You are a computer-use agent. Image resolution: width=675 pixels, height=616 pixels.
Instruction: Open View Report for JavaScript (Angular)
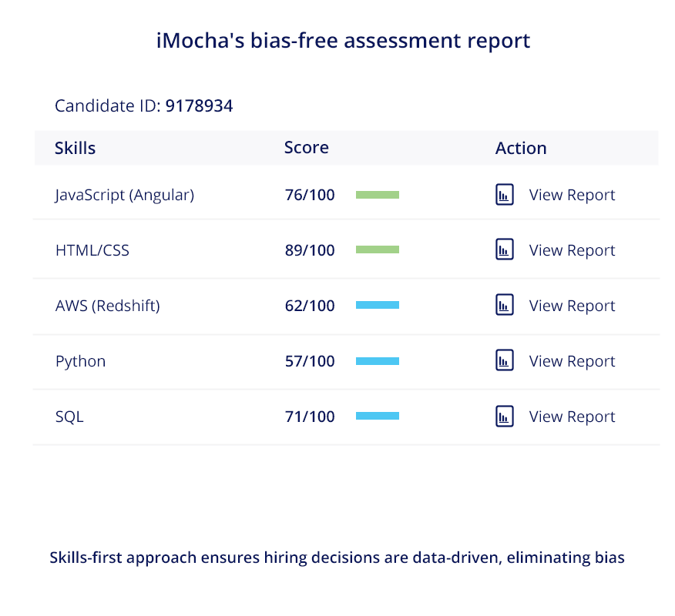coord(572,195)
